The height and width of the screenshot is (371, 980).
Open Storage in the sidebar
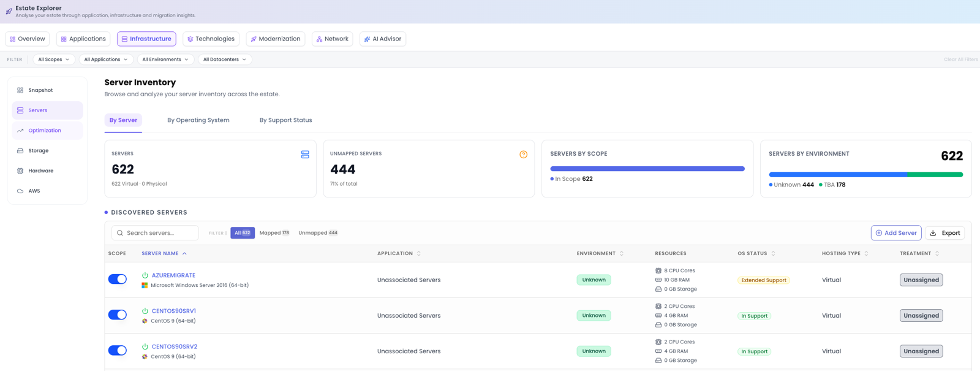click(x=47, y=150)
